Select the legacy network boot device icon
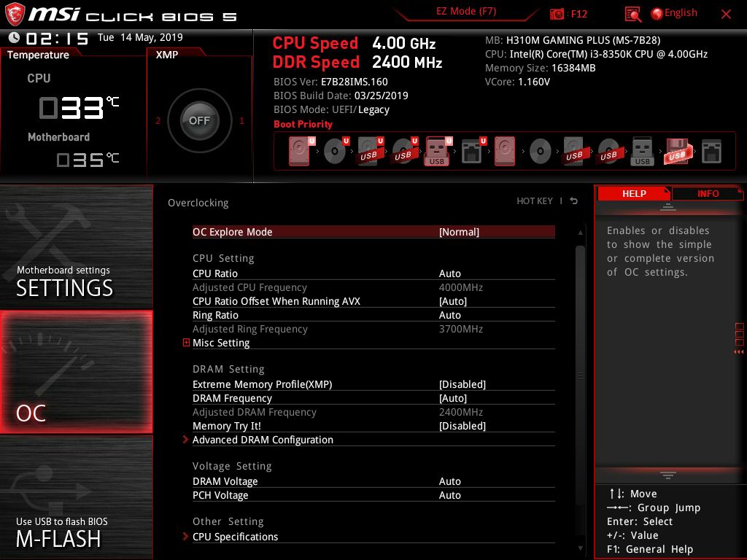Image resolution: width=747 pixels, height=560 pixels. (711, 152)
